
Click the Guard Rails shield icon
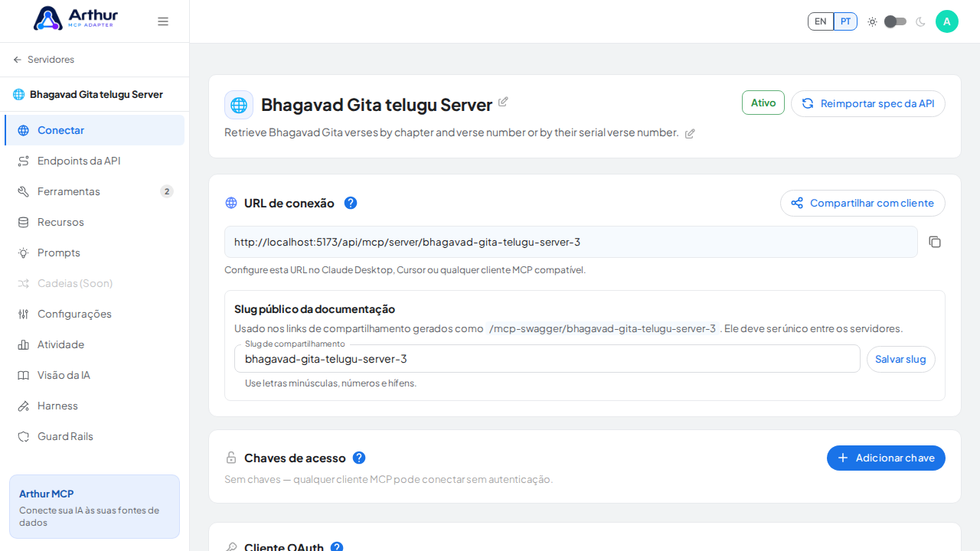click(24, 436)
